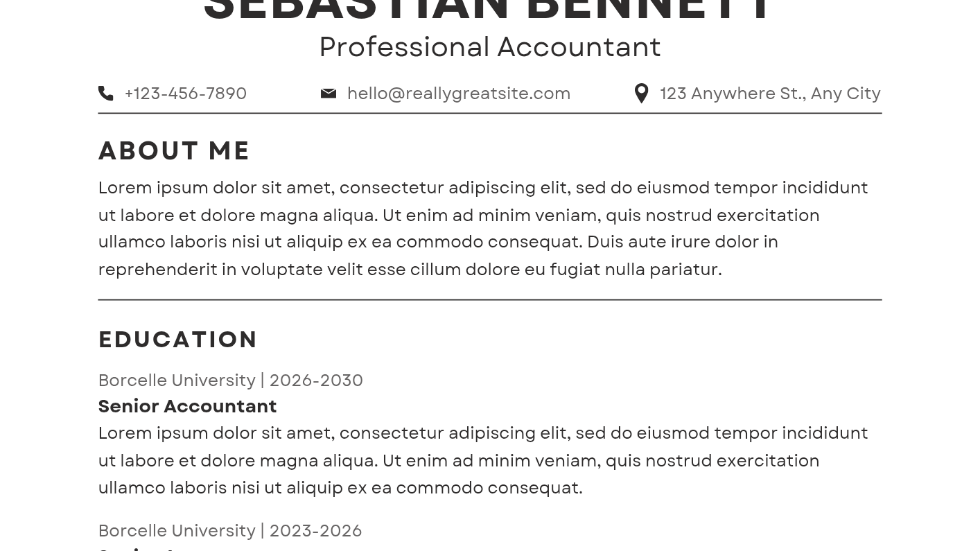This screenshot has height=551, width=980.
Task: Click the location pin icon
Action: (x=641, y=93)
